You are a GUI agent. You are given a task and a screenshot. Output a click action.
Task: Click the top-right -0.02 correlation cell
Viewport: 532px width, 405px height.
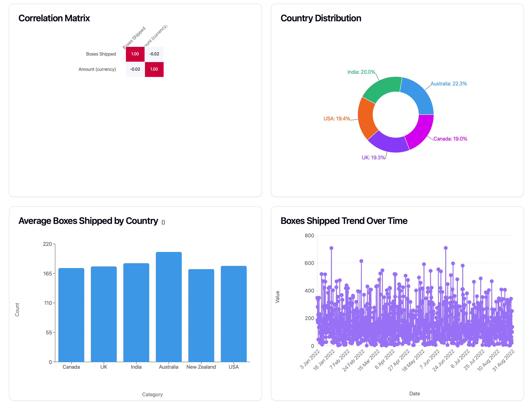pyautogui.click(x=154, y=54)
